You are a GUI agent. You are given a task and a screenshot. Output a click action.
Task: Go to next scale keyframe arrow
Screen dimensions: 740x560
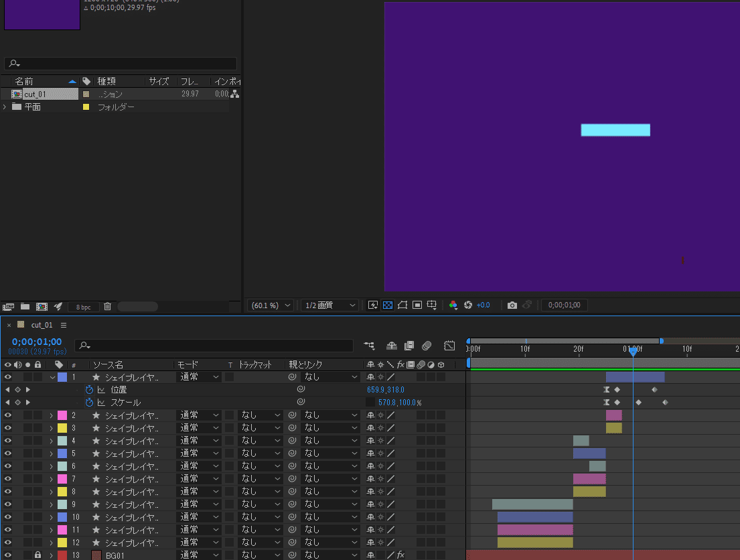[28, 403]
